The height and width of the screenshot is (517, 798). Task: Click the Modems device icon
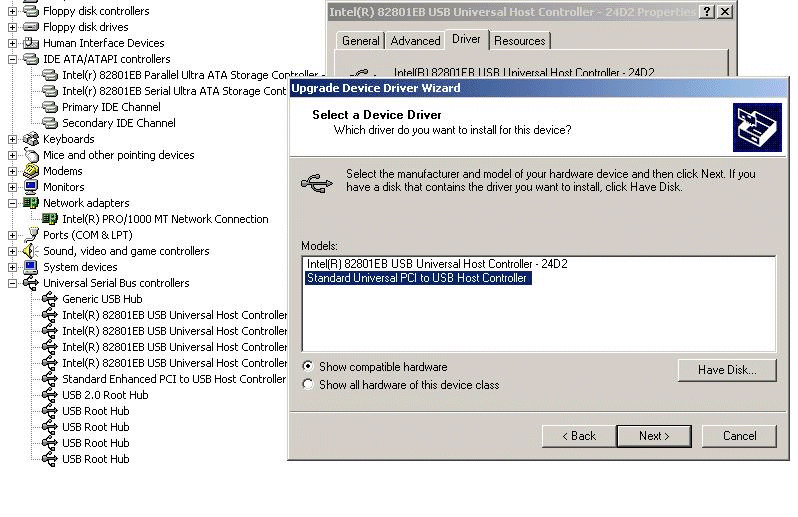coord(30,171)
